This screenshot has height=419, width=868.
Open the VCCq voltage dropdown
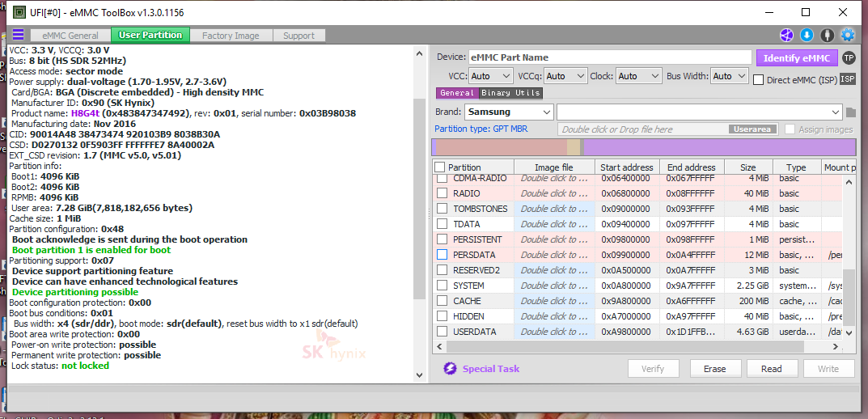[x=565, y=76]
